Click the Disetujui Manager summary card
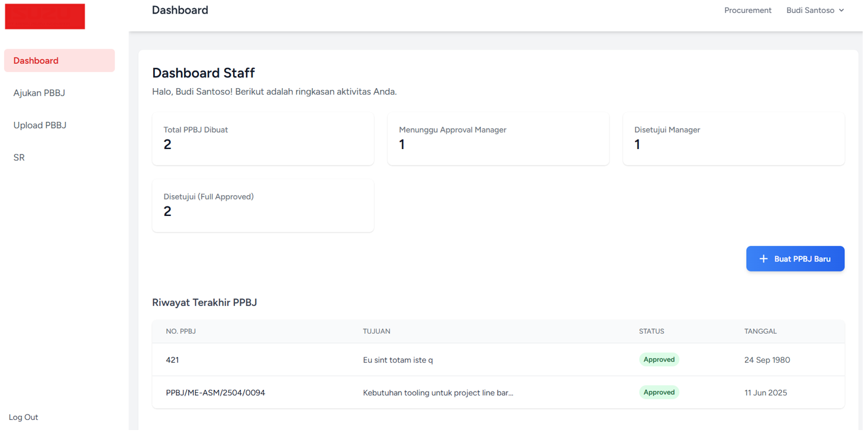Image resolution: width=868 pixels, height=433 pixels. (x=734, y=138)
